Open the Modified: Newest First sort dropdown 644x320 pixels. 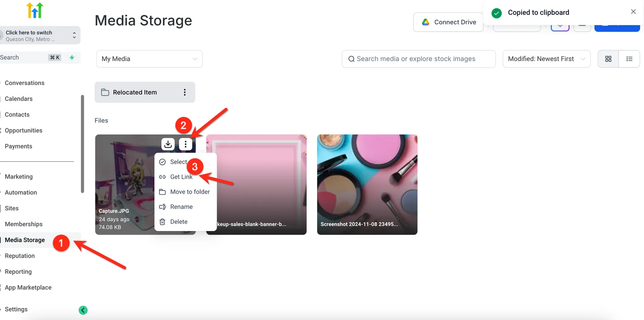[x=547, y=59]
